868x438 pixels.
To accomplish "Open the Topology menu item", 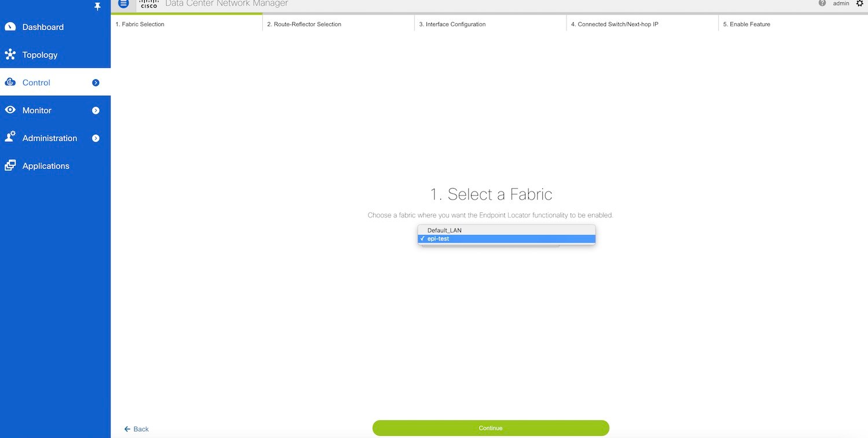I will click(55, 54).
